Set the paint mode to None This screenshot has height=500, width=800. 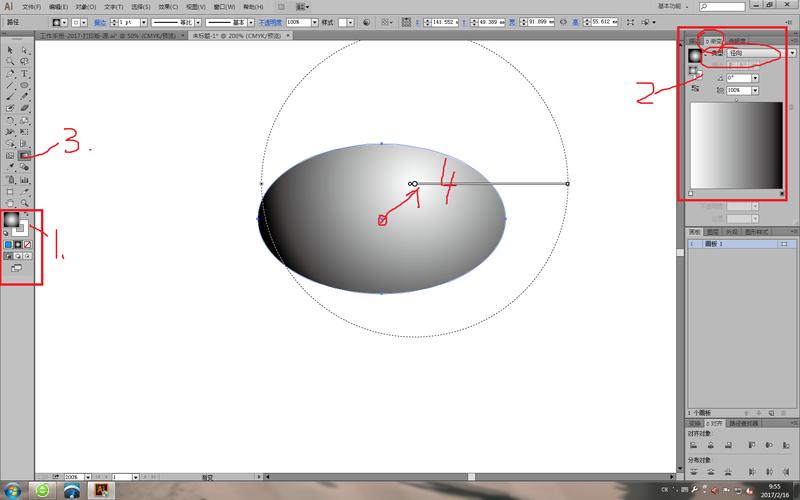point(28,244)
